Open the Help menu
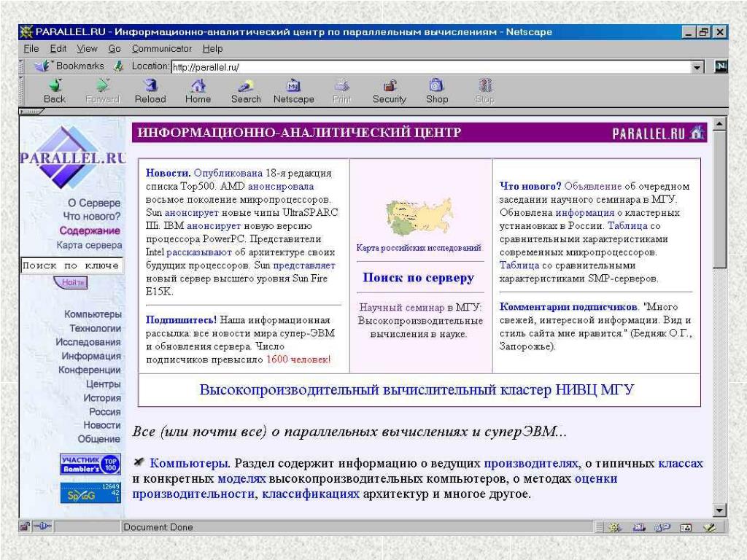The height and width of the screenshot is (560, 747). click(212, 49)
